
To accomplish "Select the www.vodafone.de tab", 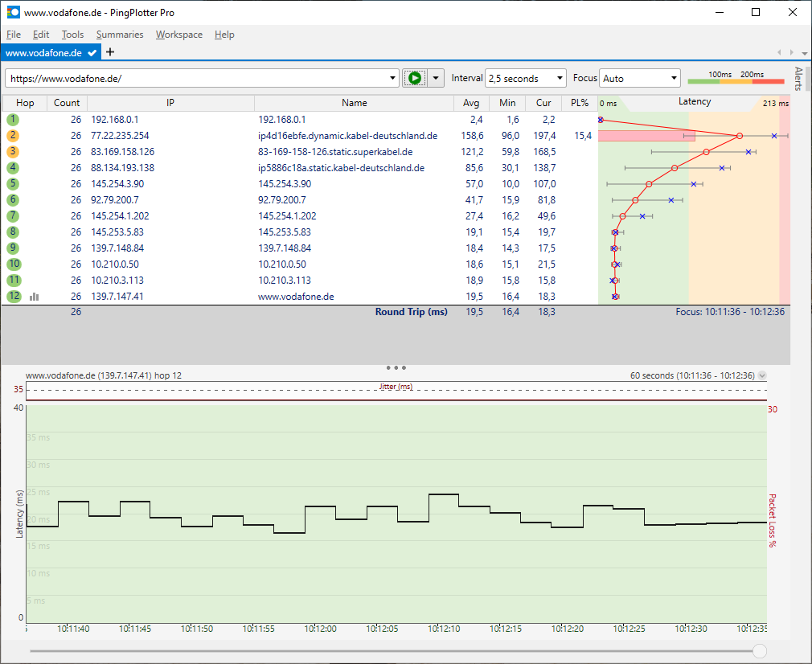I will 48,51.
